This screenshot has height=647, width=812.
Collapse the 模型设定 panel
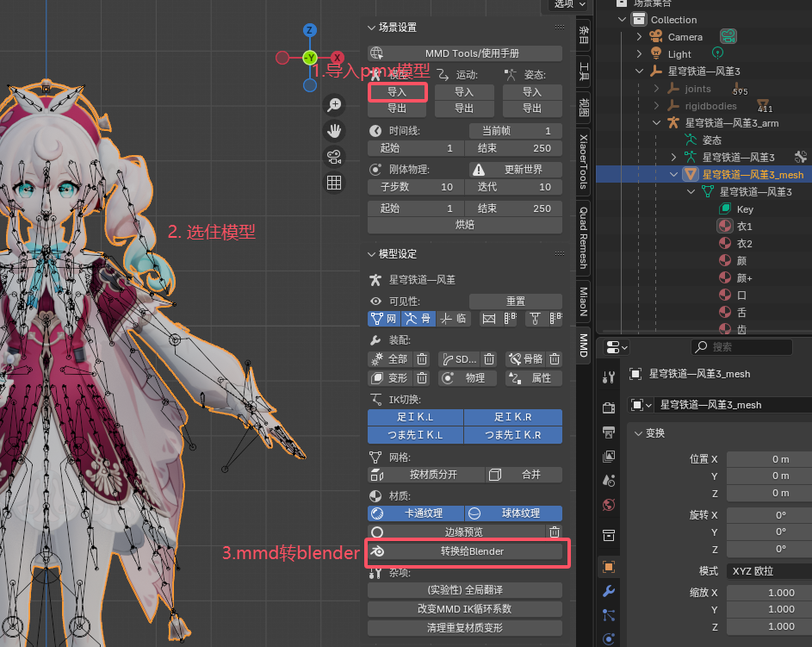point(371,254)
